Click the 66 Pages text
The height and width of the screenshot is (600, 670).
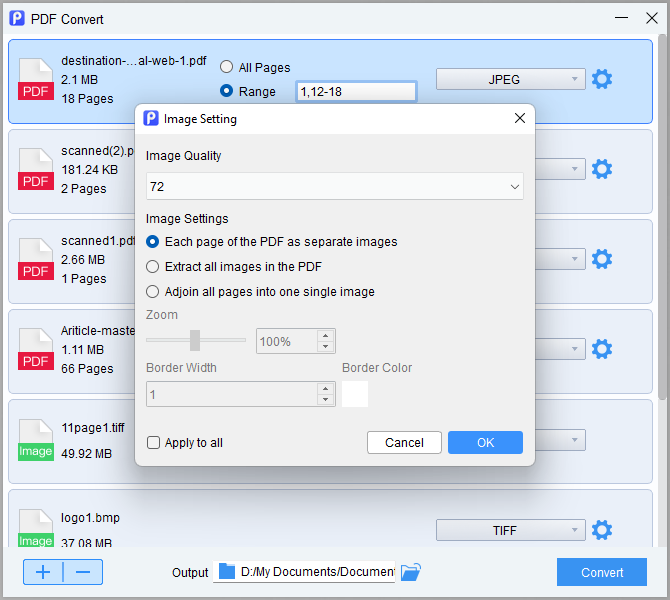(87, 368)
